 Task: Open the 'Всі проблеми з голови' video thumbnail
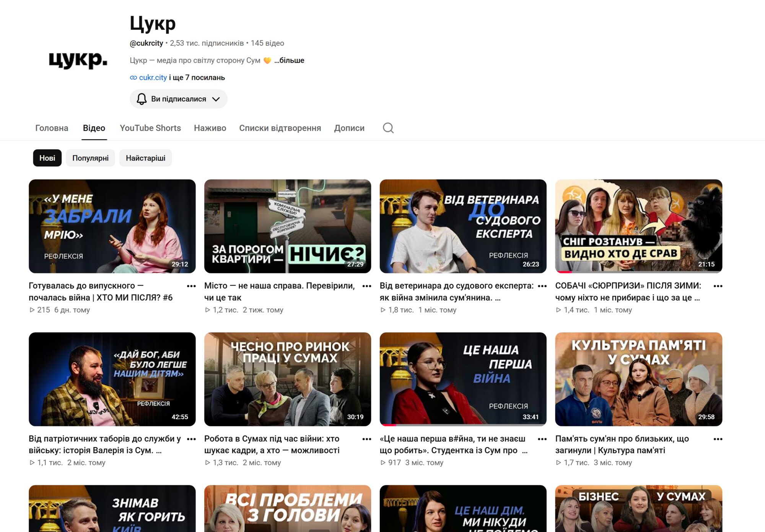pos(288,509)
